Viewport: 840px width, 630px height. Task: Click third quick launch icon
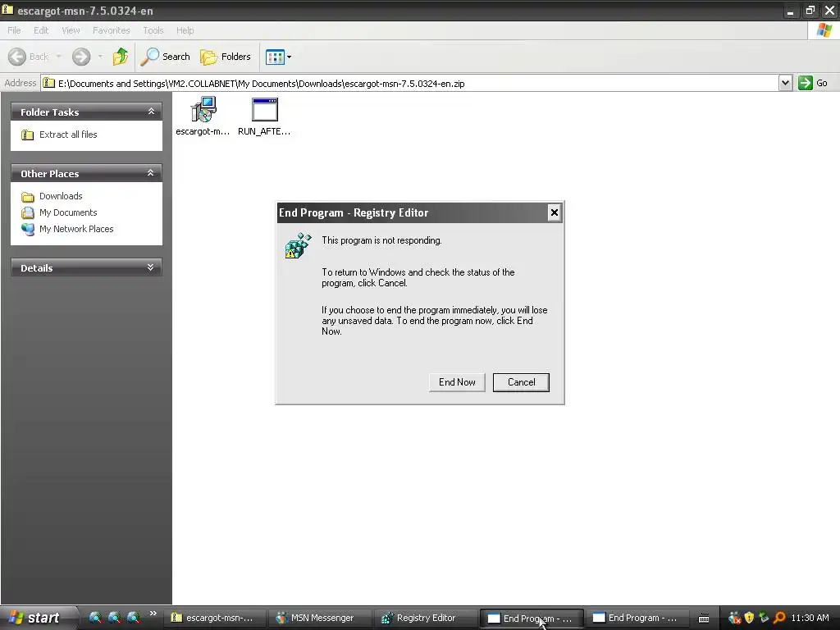134,618
